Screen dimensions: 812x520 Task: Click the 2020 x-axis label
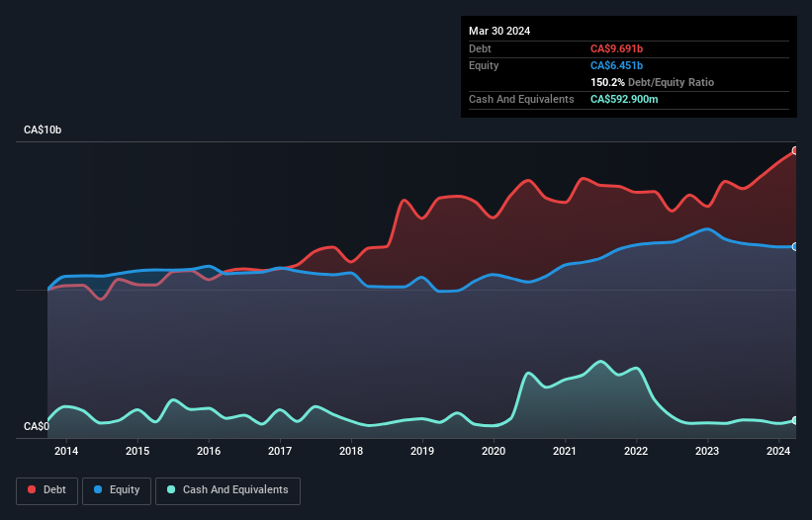point(494,451)
